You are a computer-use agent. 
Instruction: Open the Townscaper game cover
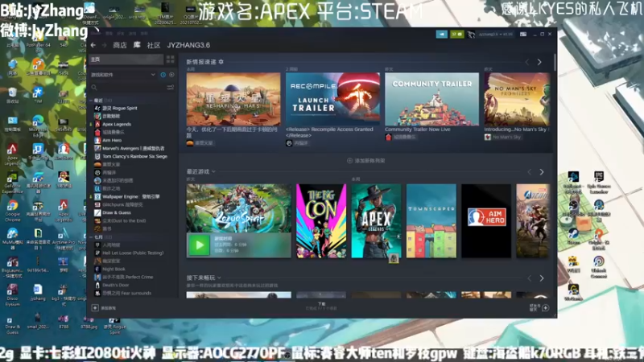pyautogui.click(x=431, y=220)
